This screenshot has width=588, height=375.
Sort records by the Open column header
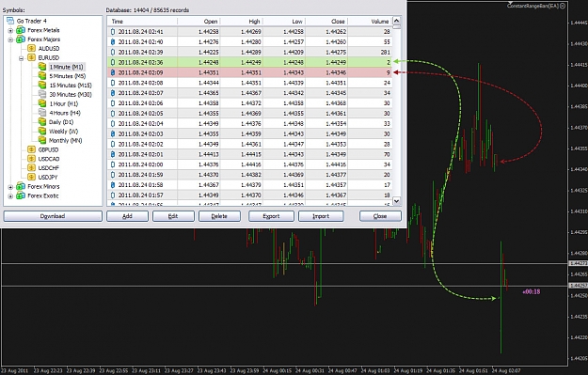point(199,22)
